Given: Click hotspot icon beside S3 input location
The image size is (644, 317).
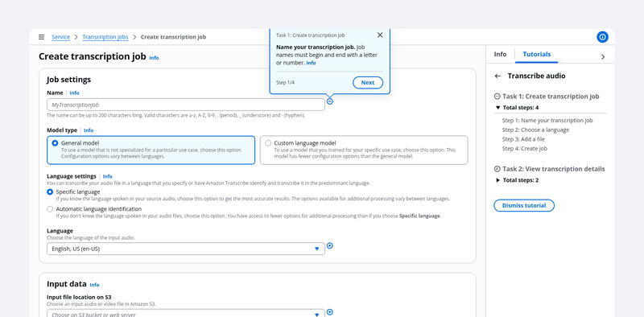Looking at the screenshot, I should [330, 312].
